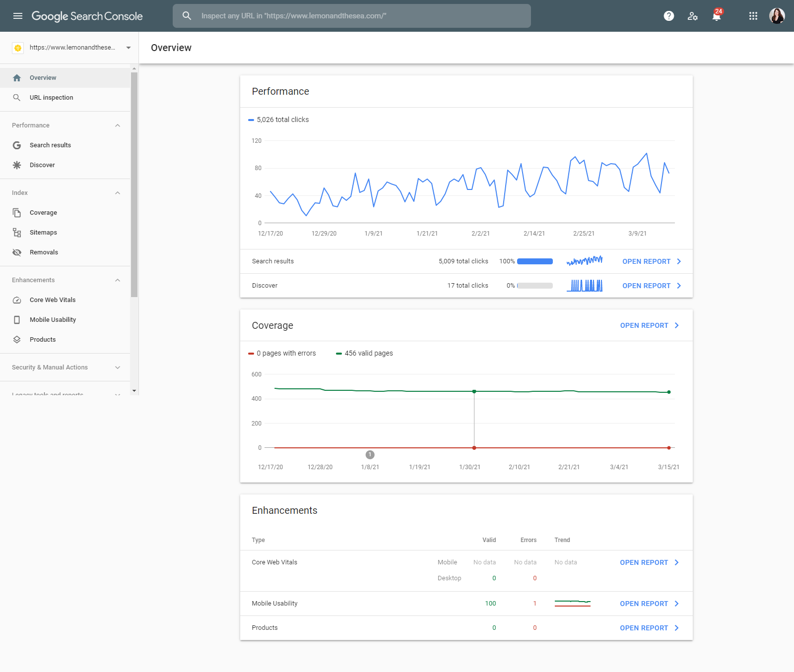
Task: Click the lemon site favicon in property selector
Action: tap(18, 48)
